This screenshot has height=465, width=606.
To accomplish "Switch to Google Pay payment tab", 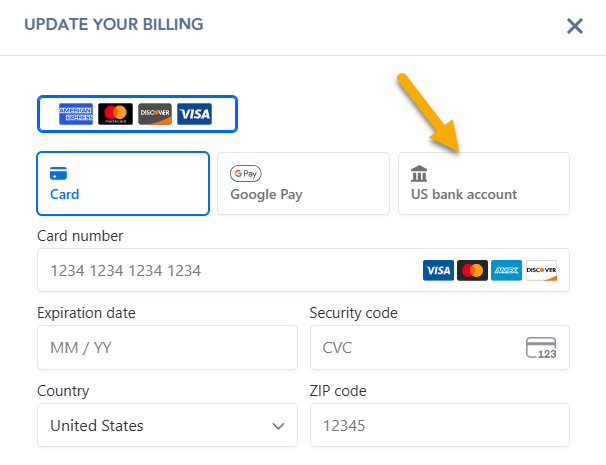I will pyautogui.click(x=303, y=184).
